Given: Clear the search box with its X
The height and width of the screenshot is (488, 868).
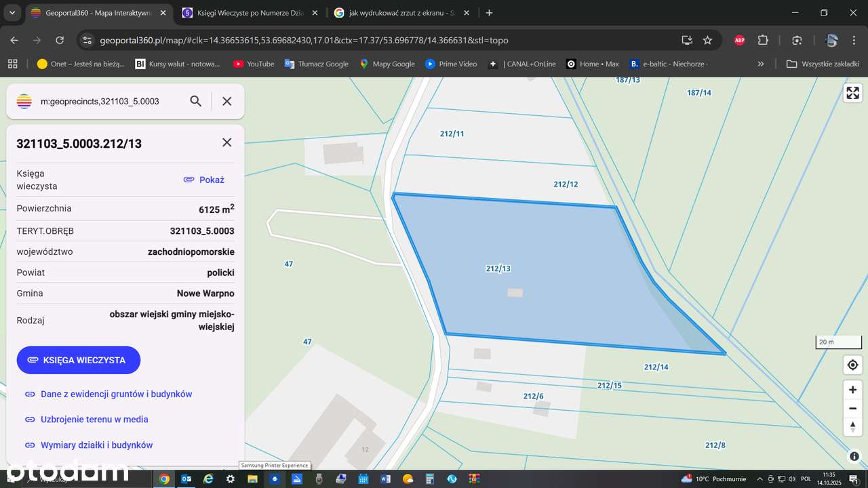Looking at the screenshot, I should point(227,102).
